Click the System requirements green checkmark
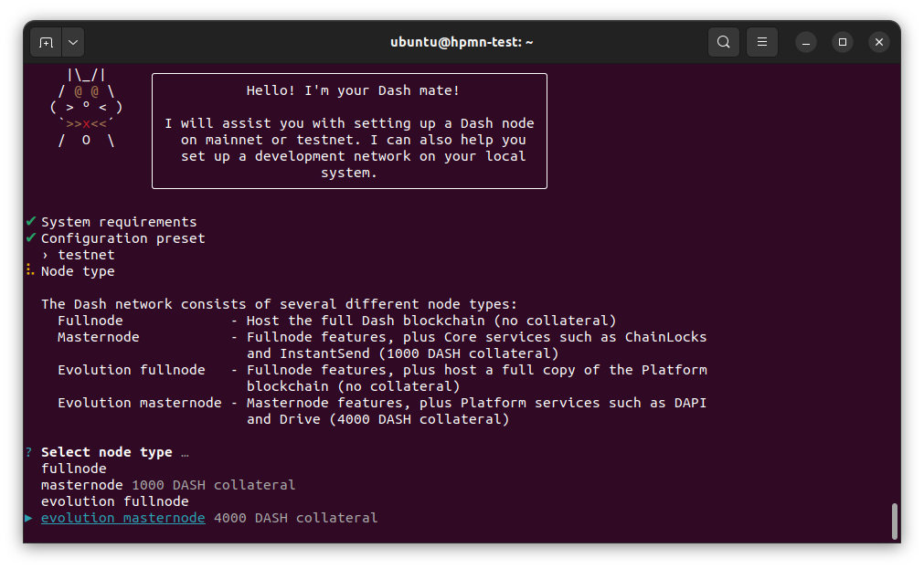 (x=31, y=222)
